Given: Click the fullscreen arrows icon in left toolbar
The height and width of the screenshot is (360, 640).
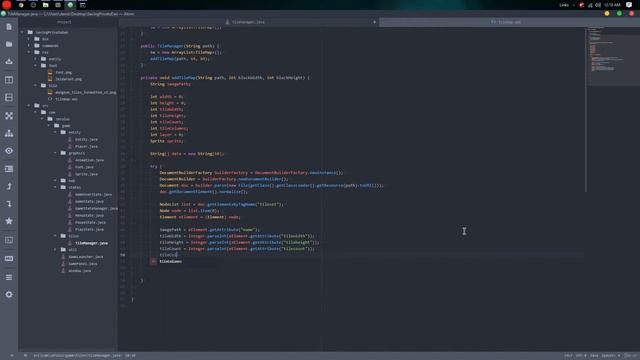Looking at the screenshot, I should [x=9, y=116].
